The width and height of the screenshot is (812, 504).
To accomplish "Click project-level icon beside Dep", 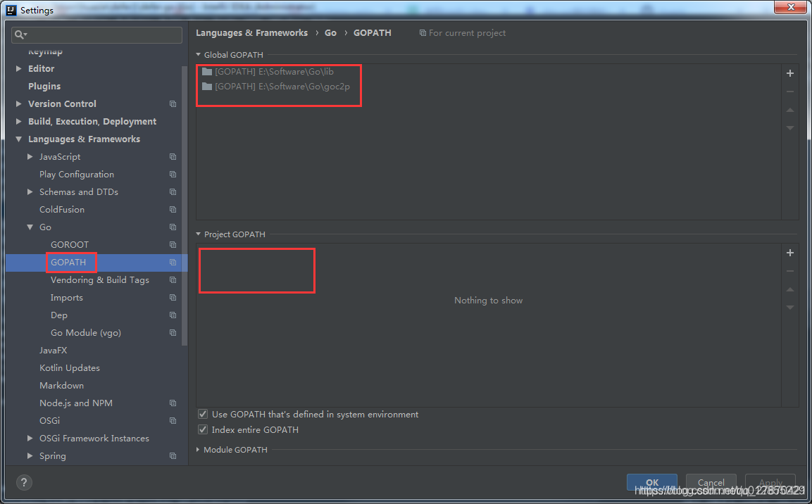I will point(173,315).
